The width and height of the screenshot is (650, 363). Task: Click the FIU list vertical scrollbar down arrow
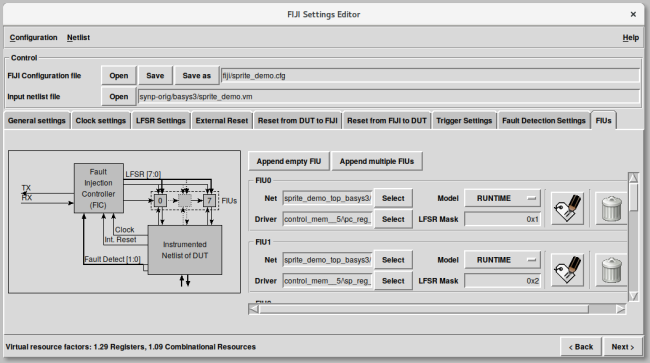(x=633, y=296)
